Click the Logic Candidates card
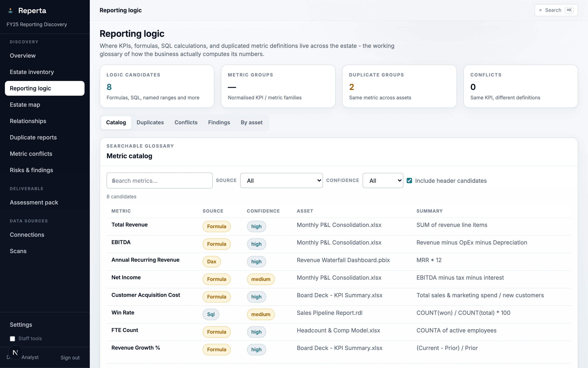Image resolution: width=588 pixels, height=368 pixels. [157, 86]
